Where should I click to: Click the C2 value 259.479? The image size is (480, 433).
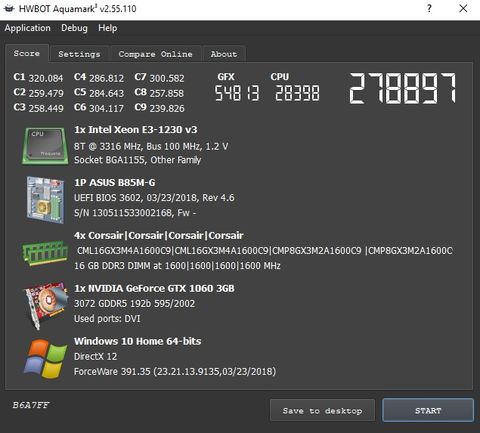pos(46,93)
